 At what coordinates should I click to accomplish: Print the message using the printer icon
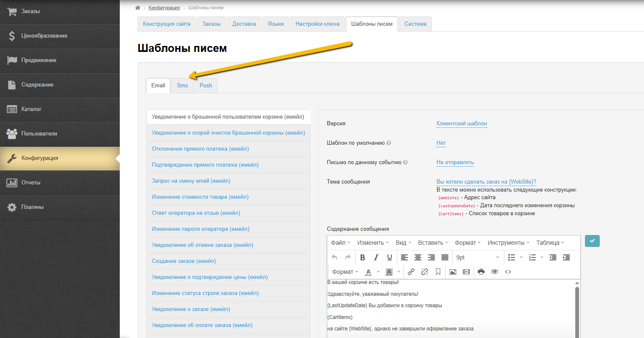tap(481, 272)
